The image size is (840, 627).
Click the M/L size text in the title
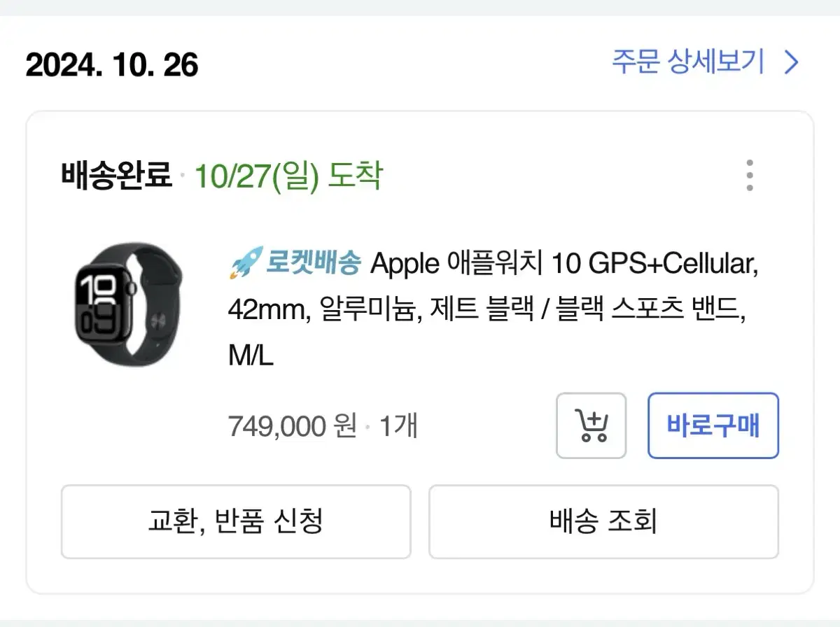click(251, 355)
